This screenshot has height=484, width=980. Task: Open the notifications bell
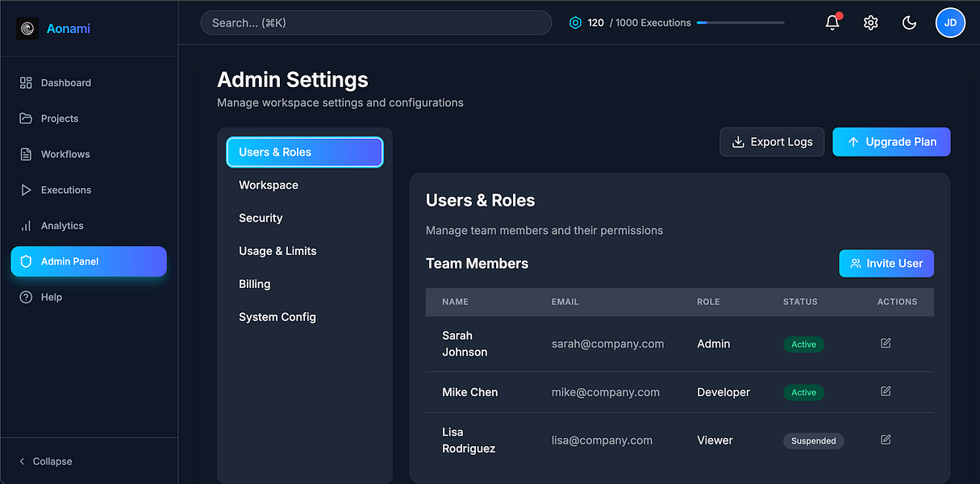[832, 23]
